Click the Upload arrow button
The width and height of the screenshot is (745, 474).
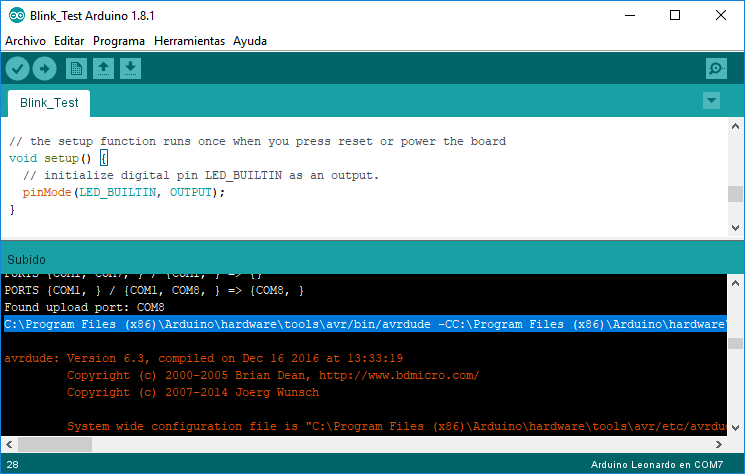coord(44,69)
